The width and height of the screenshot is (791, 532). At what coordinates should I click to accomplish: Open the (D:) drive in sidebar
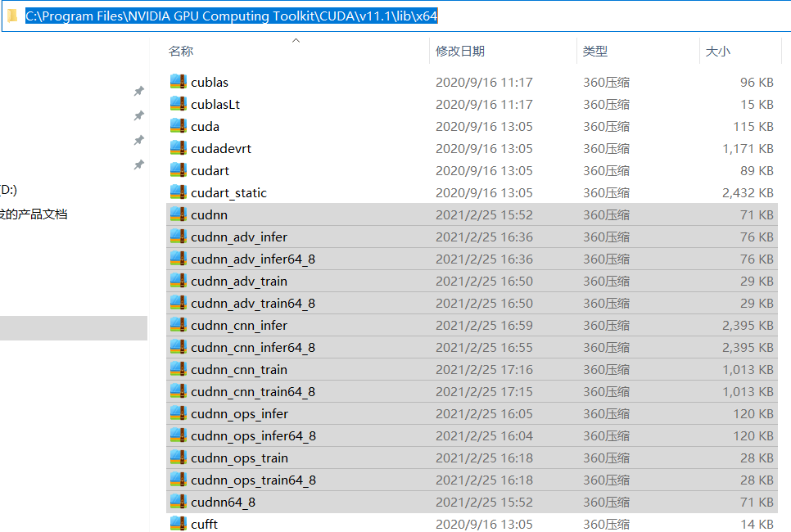[x=8, y=190]
